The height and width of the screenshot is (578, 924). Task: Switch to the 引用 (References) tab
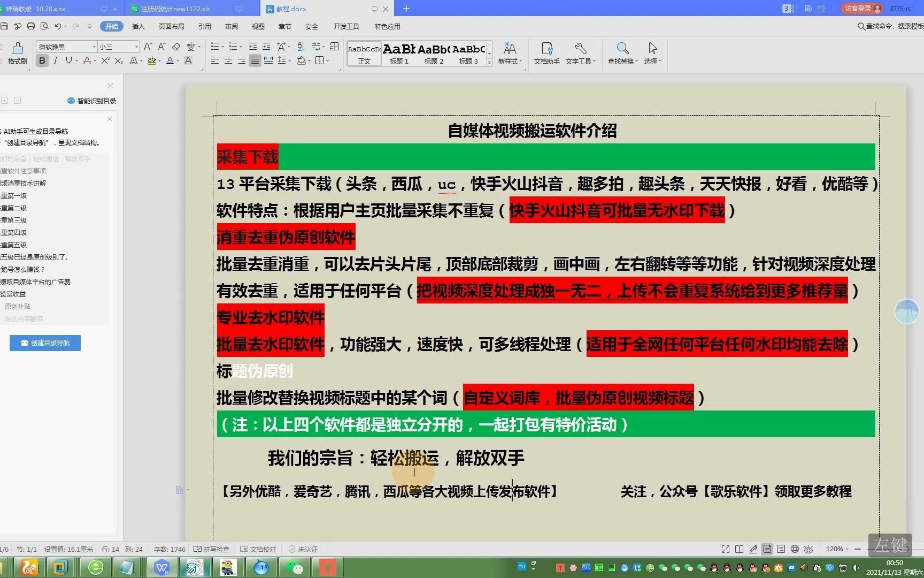coord(204,26)
